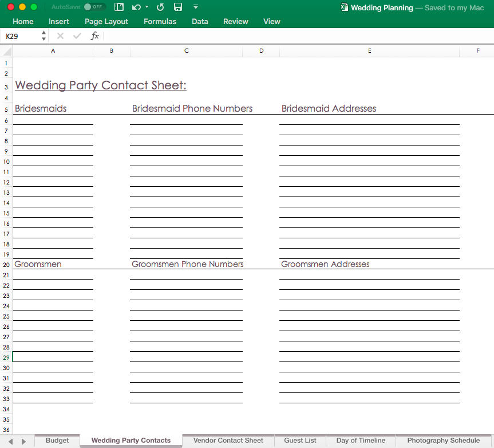The width and height of the screenshot is (494, 448).
Task: Click the Groomsmen Addresses heading
Action: (x=325, y=264)
